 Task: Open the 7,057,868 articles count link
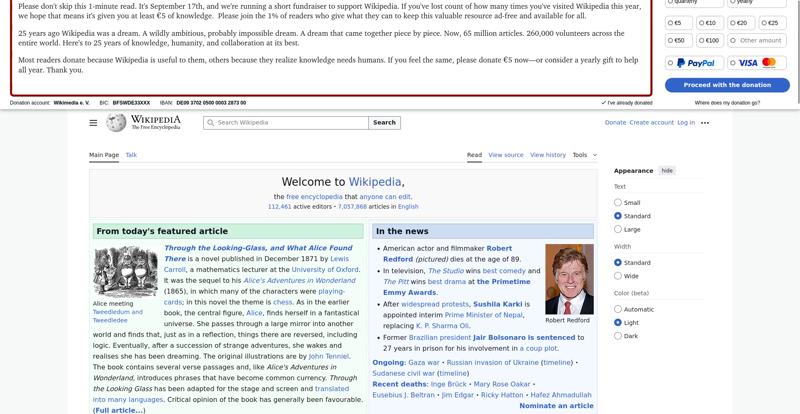[x=352, y=207]
